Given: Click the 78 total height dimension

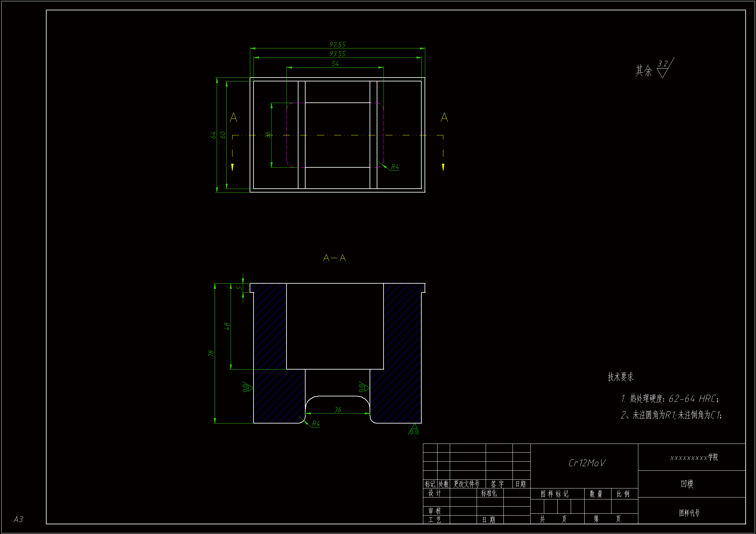Looking at the screenshot, I should [211, 353].
